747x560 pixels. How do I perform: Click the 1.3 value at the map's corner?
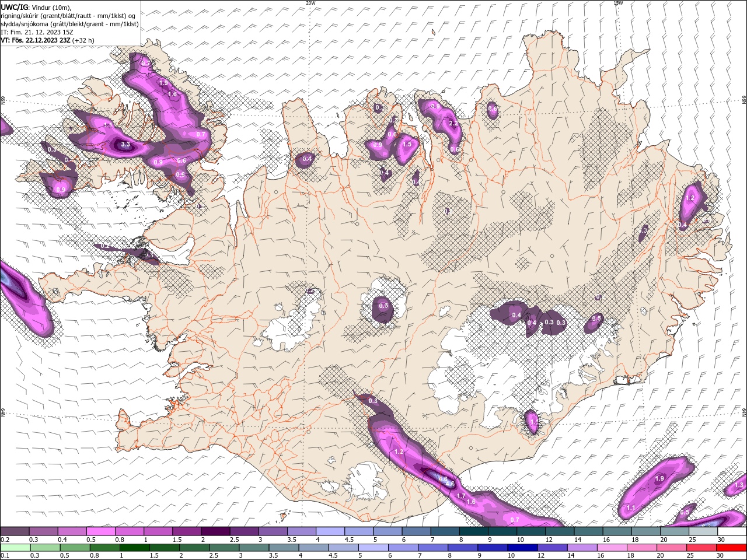[x=739, y=485]
